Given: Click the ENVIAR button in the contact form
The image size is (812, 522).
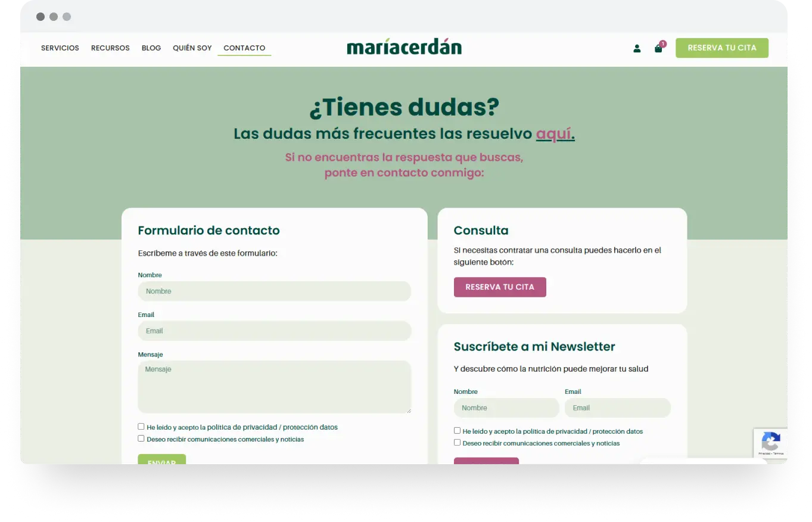Looking at the screenshot, I should (x=162, y=459).
